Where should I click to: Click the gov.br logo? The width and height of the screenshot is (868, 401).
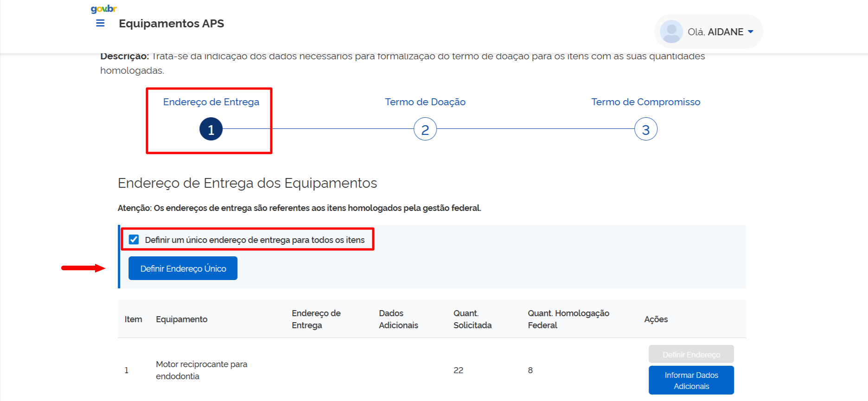pos(103,9)
